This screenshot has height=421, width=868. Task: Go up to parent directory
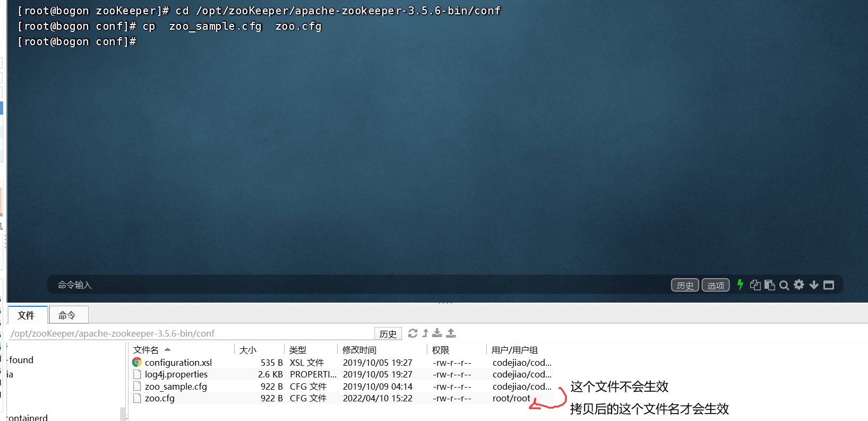[425, 333]
